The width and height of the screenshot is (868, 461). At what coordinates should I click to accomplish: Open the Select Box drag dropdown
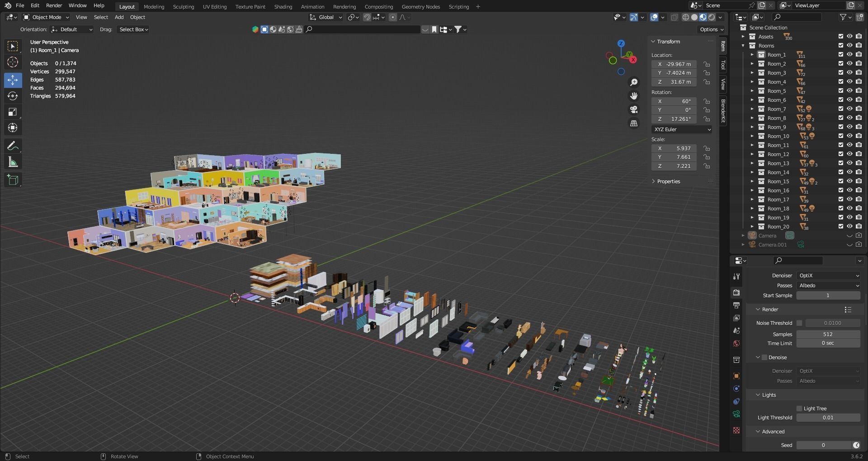pyautogui.click(x=133, y=29)
